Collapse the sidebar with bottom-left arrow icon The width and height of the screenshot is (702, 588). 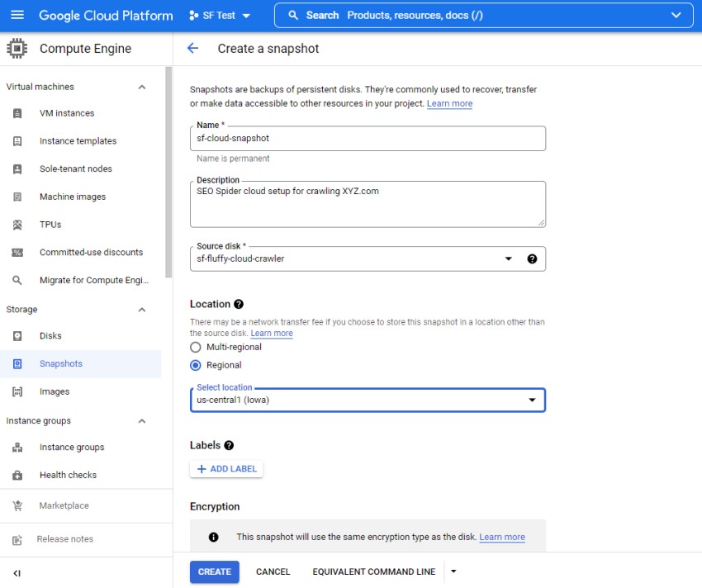[17, 573]
